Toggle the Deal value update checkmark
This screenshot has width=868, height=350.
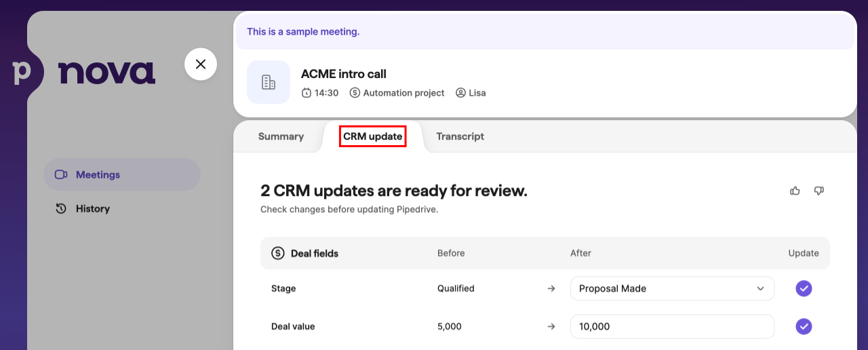[x=804, y=326]
